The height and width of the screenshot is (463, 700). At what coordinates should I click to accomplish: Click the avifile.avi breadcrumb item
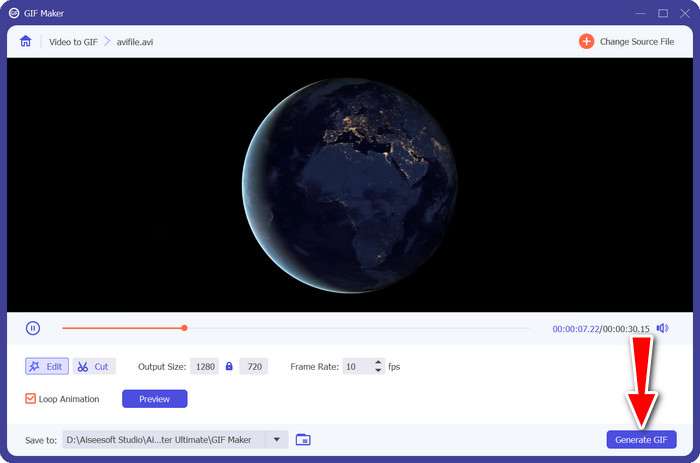click(133, 42)
